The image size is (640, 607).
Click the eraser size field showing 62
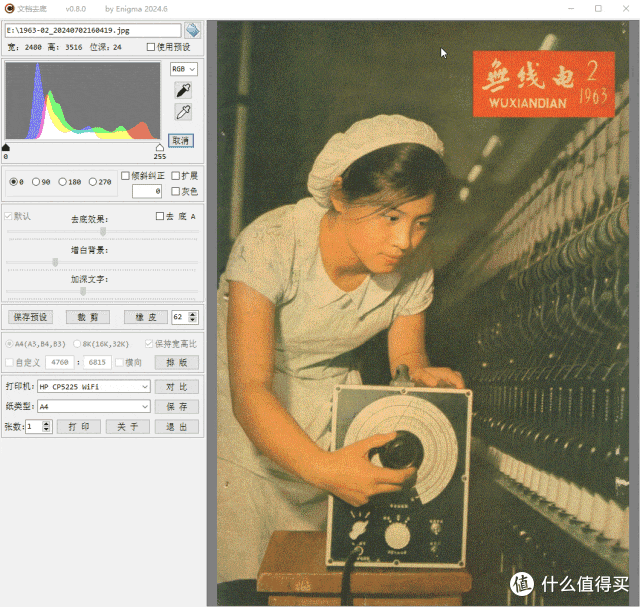point(180,317)
